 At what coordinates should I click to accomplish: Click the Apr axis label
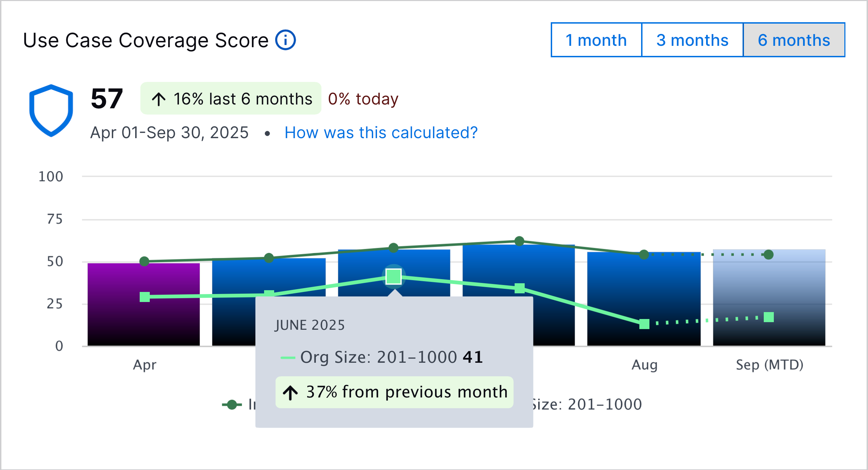[145, 365]
